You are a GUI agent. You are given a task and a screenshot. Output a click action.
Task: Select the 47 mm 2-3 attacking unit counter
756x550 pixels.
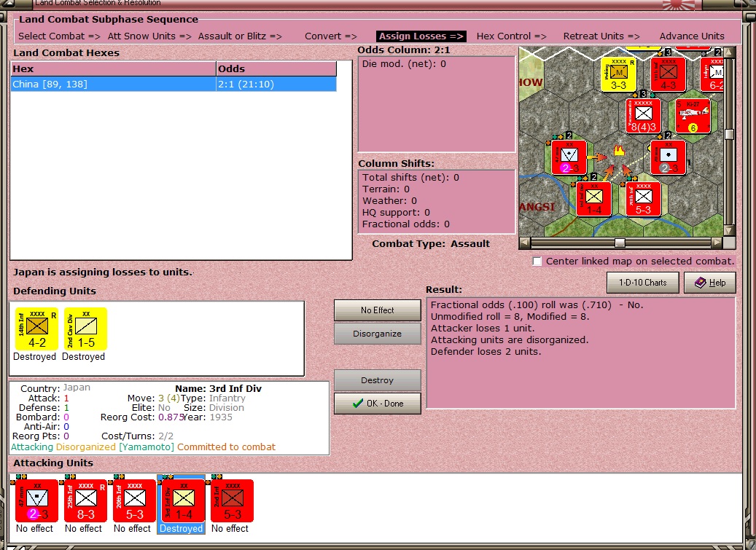click(36, 500)
